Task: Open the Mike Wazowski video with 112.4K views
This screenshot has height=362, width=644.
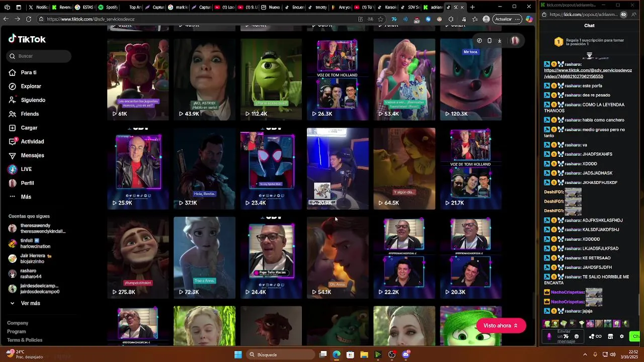Action: [x=271, y=79]
